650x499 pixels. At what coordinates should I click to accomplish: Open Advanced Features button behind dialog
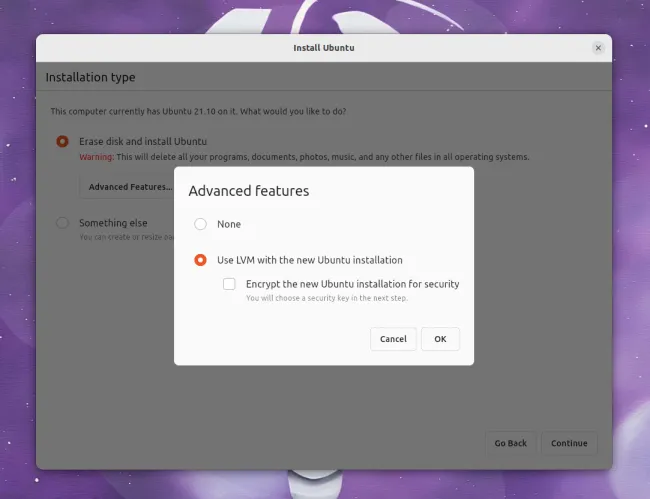pos(127,187)
